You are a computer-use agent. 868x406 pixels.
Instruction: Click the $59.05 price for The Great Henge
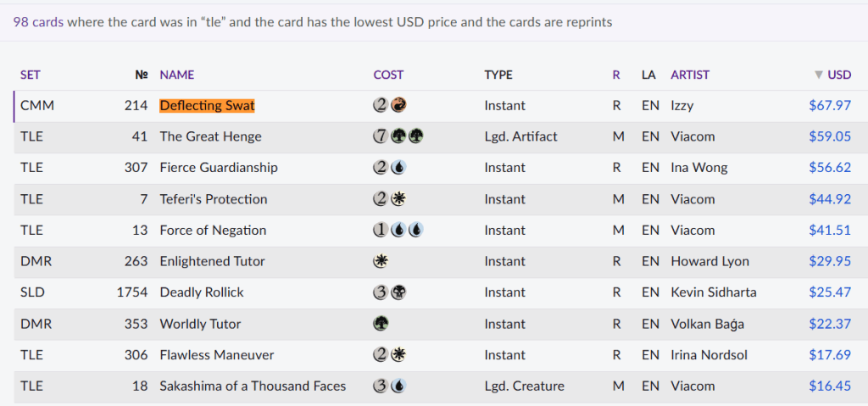830,136
